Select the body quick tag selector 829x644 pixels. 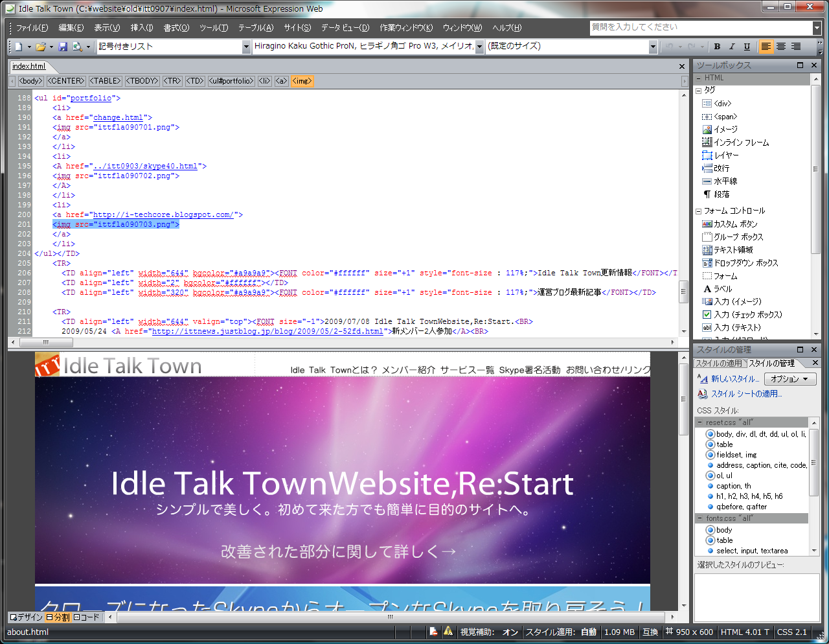[30, 81]
